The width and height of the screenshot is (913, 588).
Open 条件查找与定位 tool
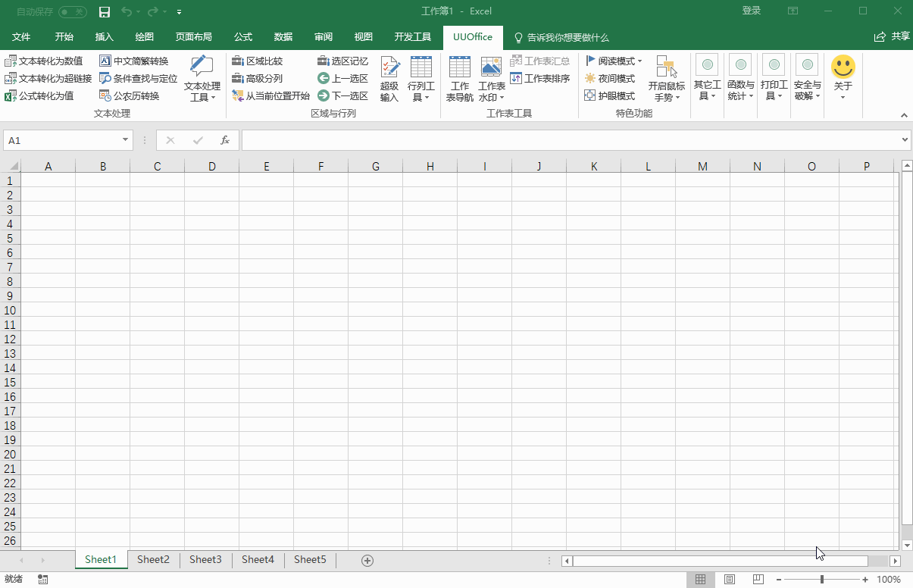tap(139, 78)
